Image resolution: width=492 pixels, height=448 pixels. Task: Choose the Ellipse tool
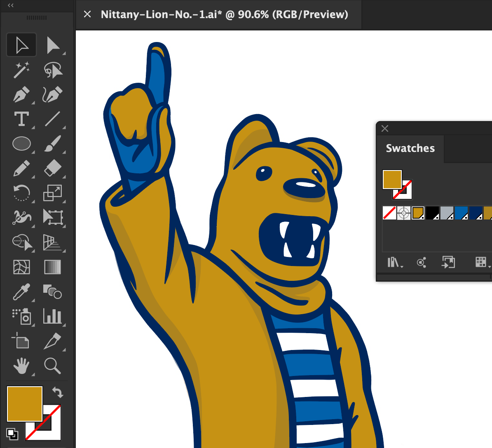(21, 144)
